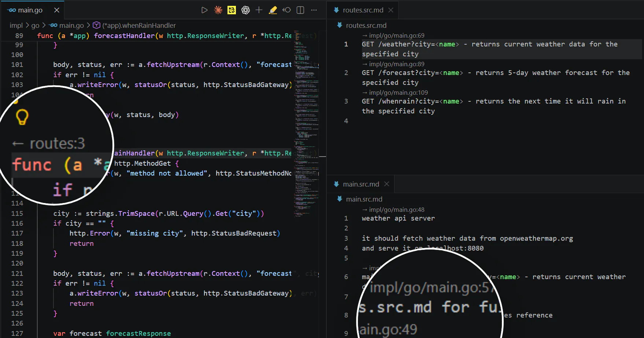The height and width of the screenshot is (338, 644).
Task: Click the plus icon in the editor toolbar
Action: pos(259,10)
